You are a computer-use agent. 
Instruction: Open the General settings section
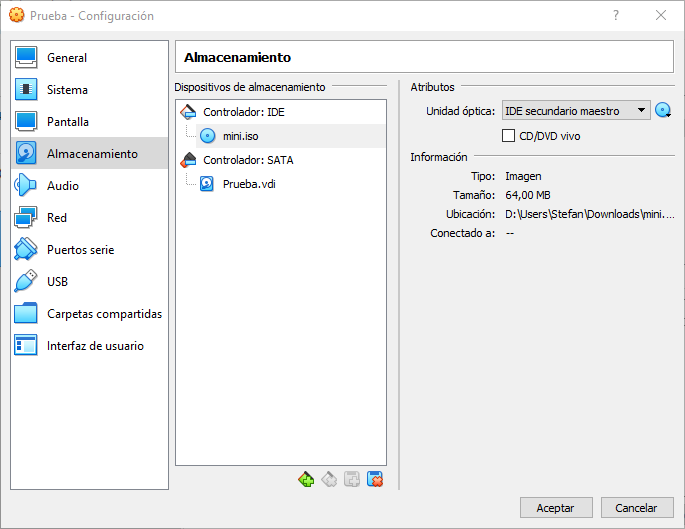point(67,58)
